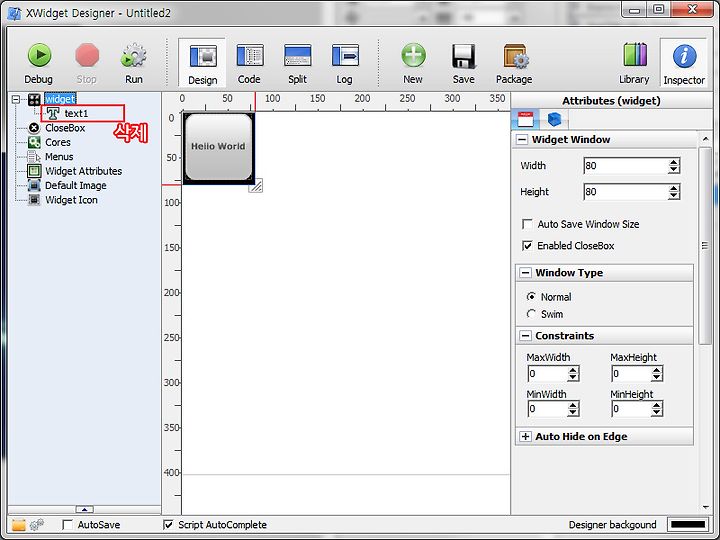Collapse the widget tree node
Viewport: 720px width, 540px height.
(16, 99)
